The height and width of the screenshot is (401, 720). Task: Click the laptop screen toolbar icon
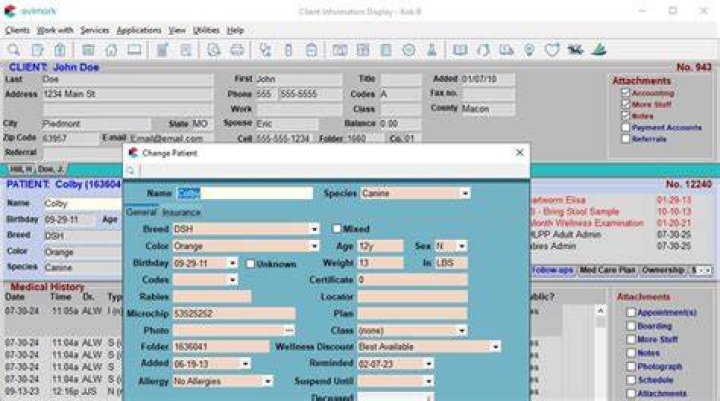[x=134, y=50]
